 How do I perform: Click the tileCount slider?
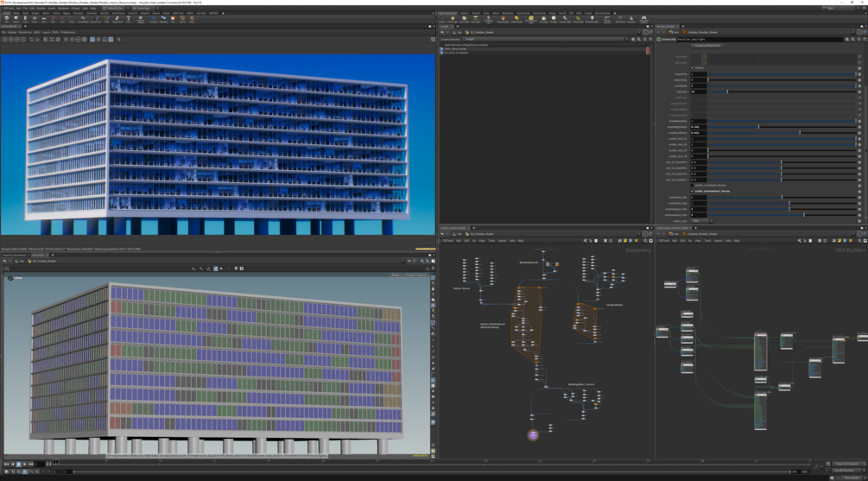point(782,92)
